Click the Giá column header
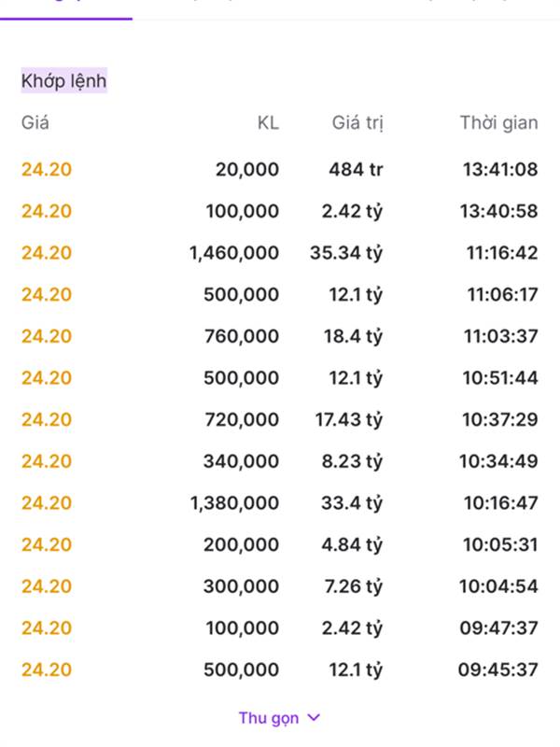Image resolution: width=560 pixels, height=747 pixels. coord(35,122)
